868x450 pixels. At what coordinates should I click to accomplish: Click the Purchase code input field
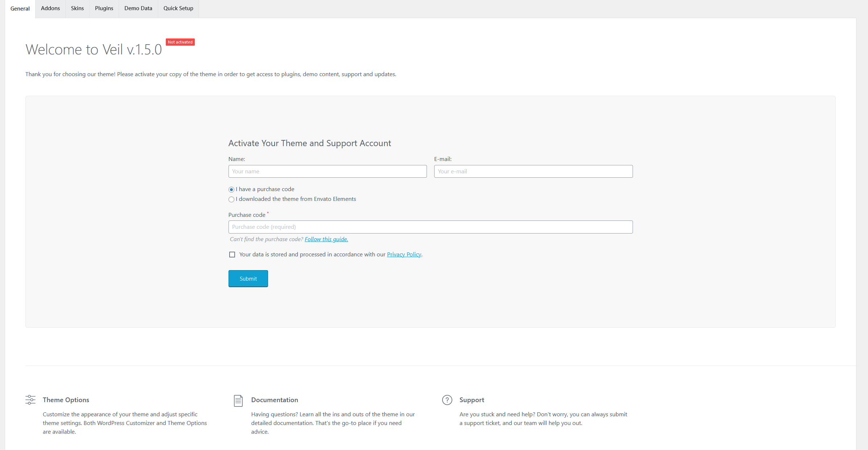point(431,227)
